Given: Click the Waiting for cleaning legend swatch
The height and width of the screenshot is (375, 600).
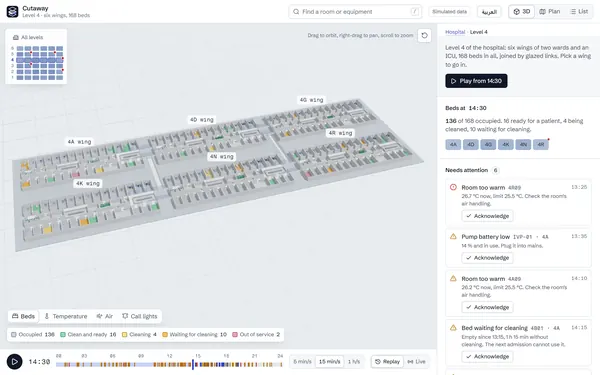Looking at the screenshot, I should tap(165, 334).
